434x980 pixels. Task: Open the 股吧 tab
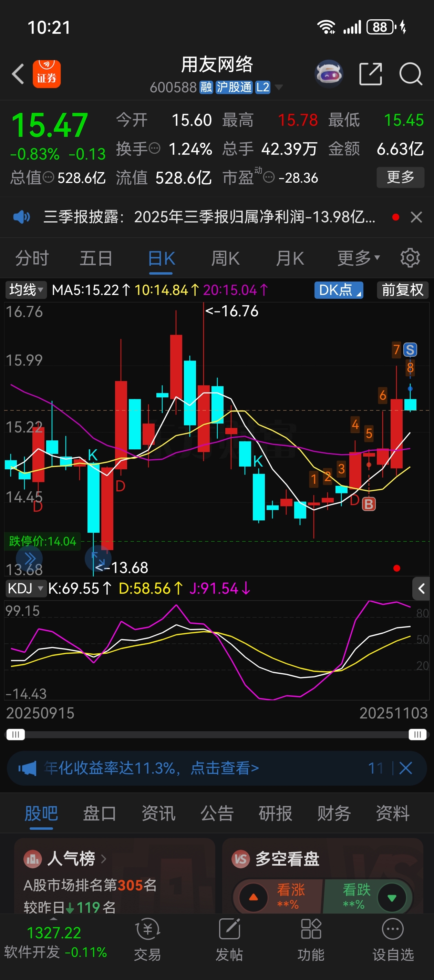41,813
